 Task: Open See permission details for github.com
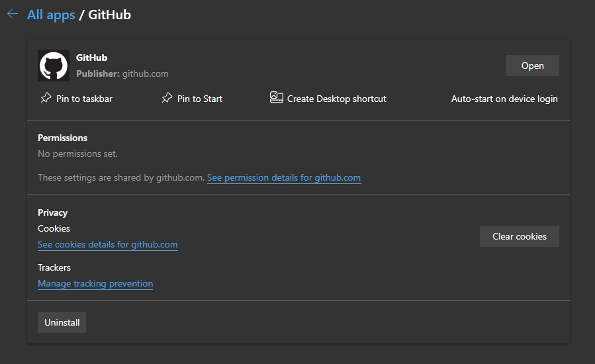[284, 177]
